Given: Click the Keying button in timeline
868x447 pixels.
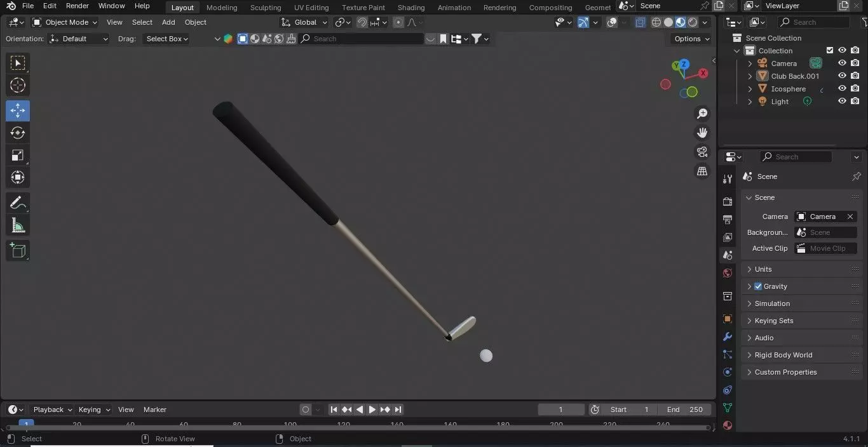Looking at the screenshot, I should (x=94, y=410).
